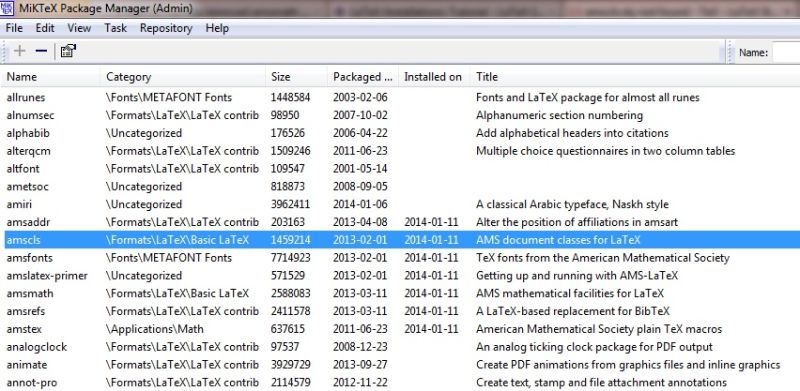The height and width of the screenshot is (391, 800).
Task: Open the Repository menu
Action: tap(166, 28)
